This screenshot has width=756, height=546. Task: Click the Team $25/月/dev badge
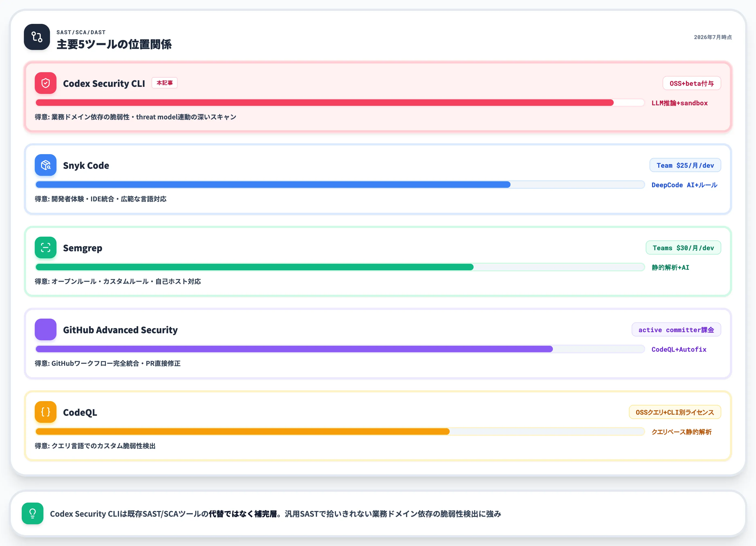coord(685,165)
